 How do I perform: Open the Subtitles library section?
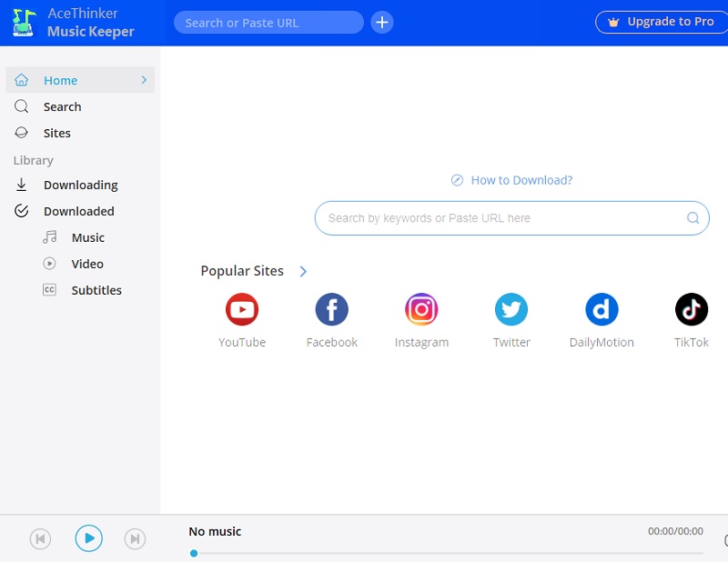tap(96, 290)
